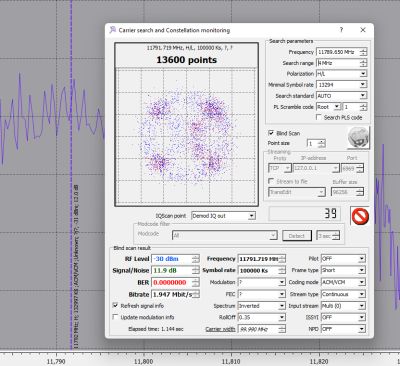
Task: Toggle the Blind Scan checkbox
Action: [271, 133]
